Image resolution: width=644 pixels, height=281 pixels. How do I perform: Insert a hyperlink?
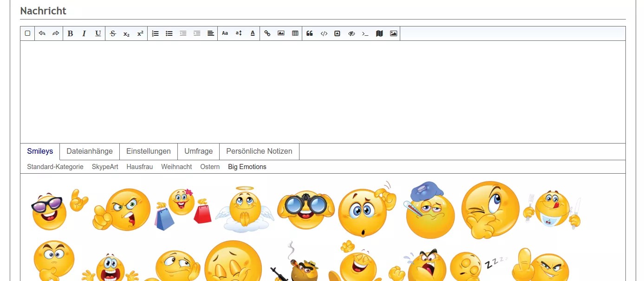pos(267,33)
